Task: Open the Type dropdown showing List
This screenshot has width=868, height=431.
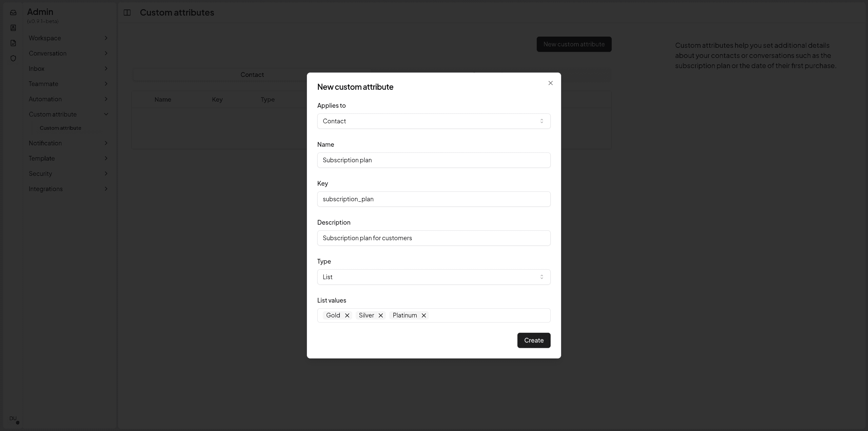Action: click(434, 277)
